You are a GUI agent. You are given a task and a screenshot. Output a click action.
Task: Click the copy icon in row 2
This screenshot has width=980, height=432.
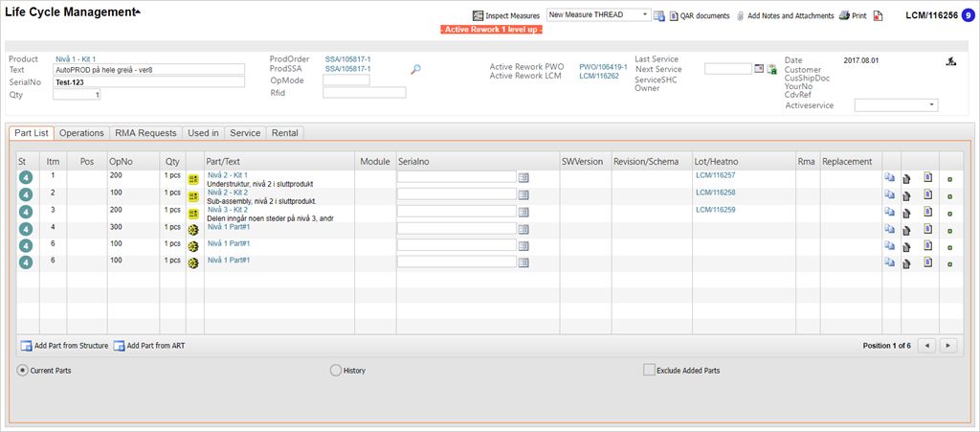point(888,194)
